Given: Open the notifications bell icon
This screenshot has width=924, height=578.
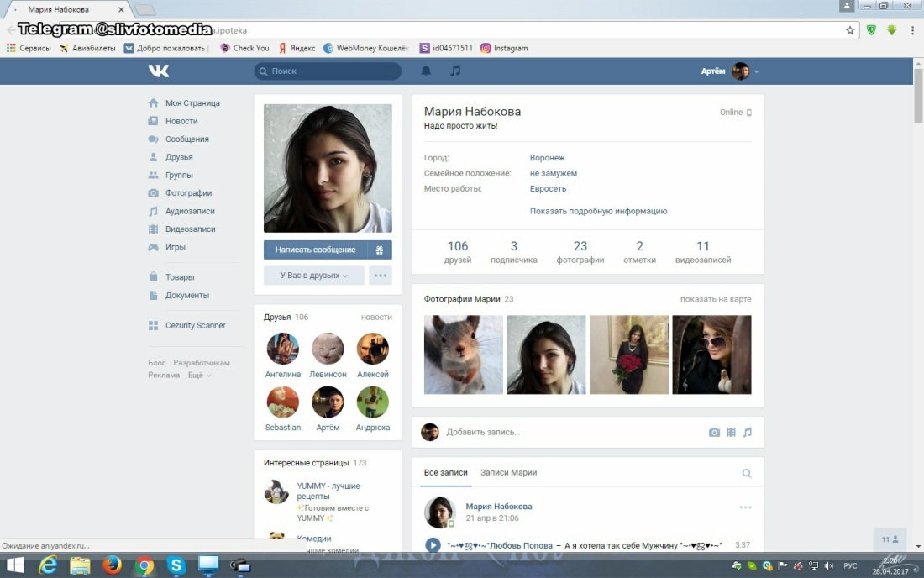Looking at the screenshot, I should pyautogui.click(x=426, y=71).
